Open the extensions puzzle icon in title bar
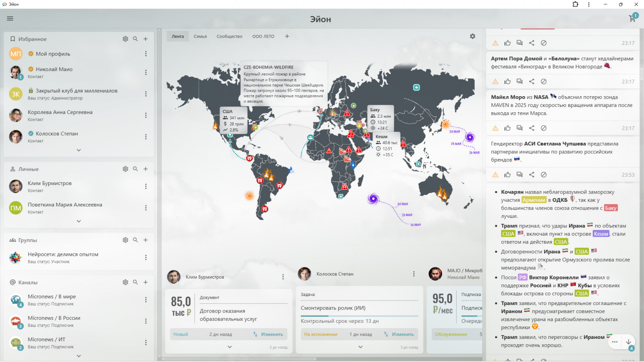The image size is (644, 362). click(575, 4)
